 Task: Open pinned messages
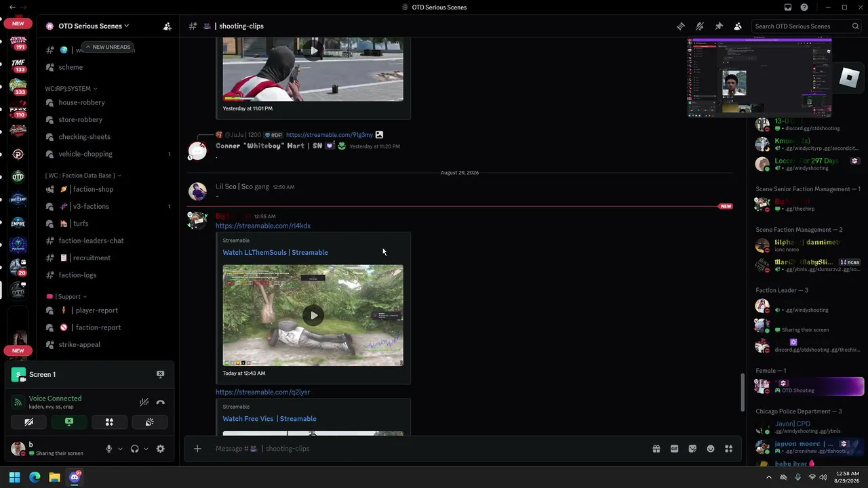[x=719, y=26]
